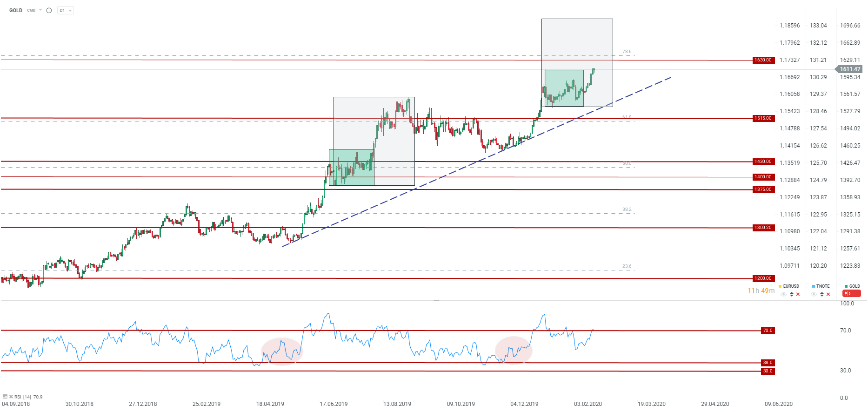The image size is (868, 412).
Task: Click the 03.02.2020 date on time axis
Action: (x=588, y=404)
